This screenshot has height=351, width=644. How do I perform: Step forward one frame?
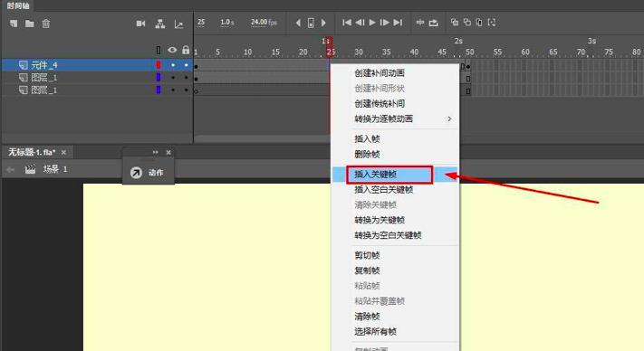click(x=385, y=23)
